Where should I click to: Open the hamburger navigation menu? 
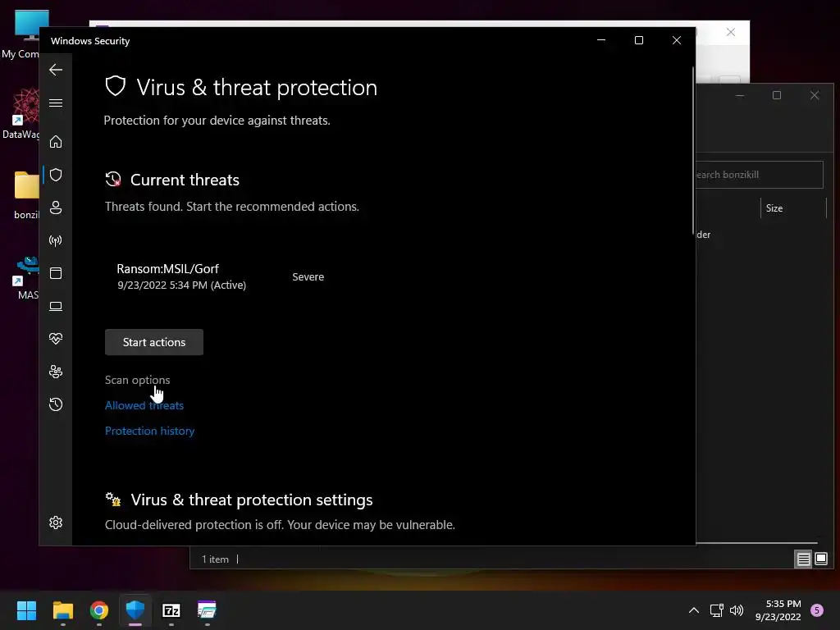[56, 103]
